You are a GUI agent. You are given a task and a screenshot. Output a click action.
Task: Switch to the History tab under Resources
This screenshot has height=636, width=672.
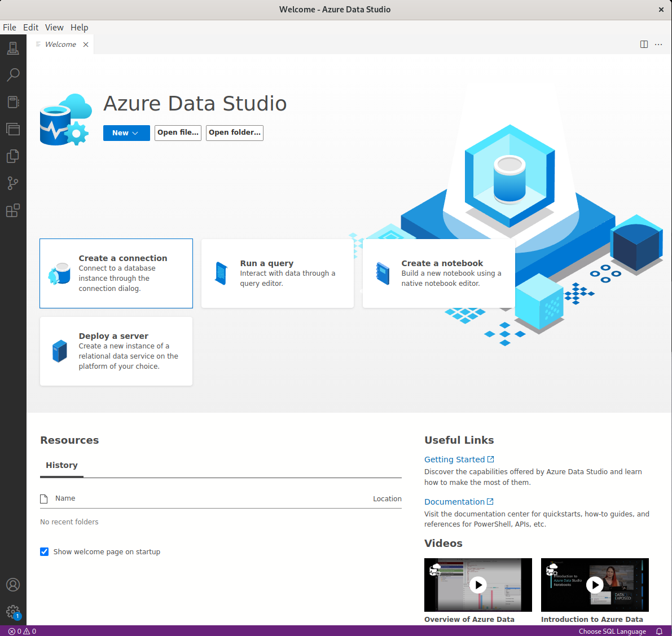[62, 465]
